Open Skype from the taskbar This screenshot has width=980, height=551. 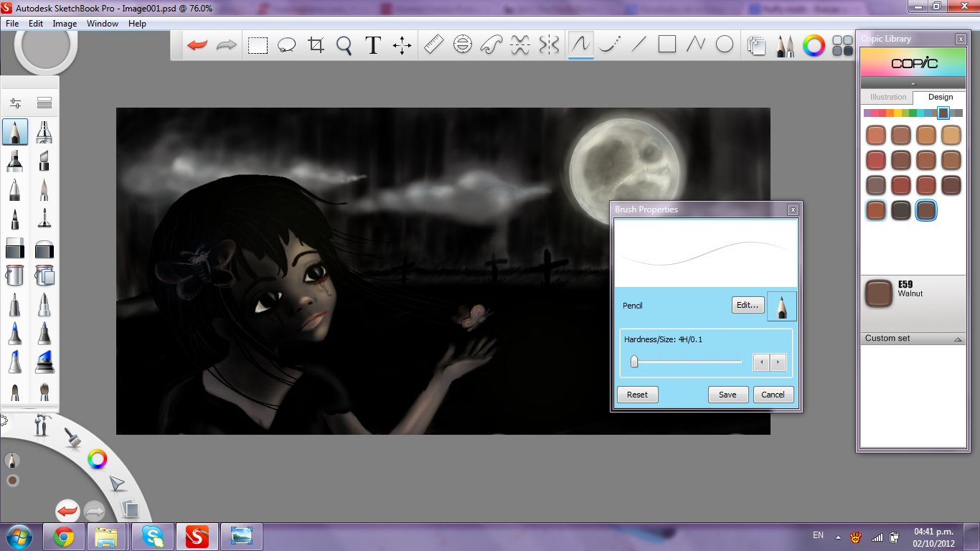(152, 537)
